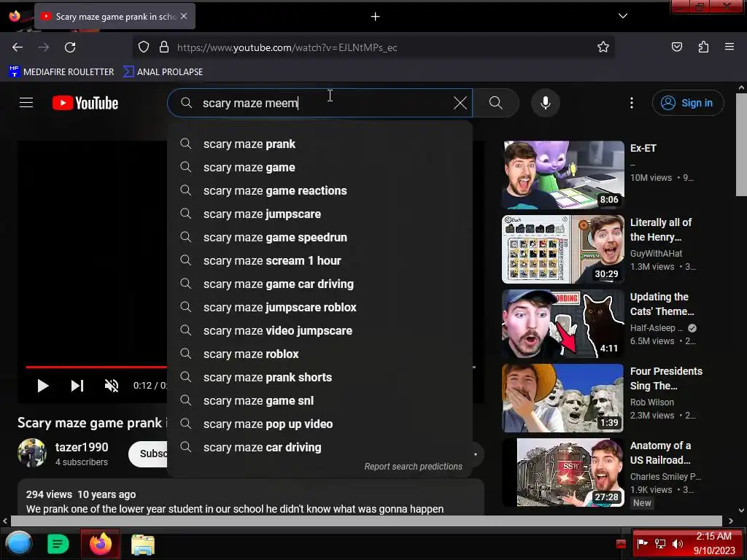The width and height of the screenshot is (747, 560).
Task: Open Literally all of the Henry video thumbnail
Action: tap(563, 249)
